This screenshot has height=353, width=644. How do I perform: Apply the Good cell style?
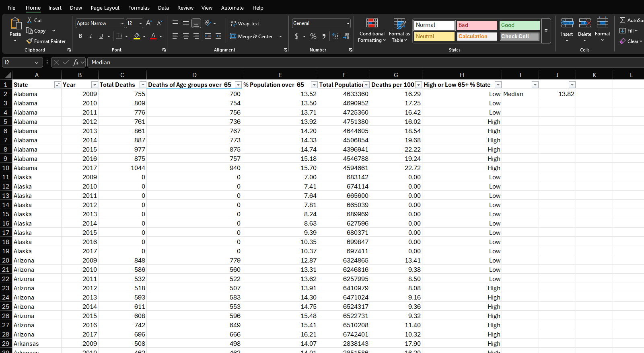[520, 25]
